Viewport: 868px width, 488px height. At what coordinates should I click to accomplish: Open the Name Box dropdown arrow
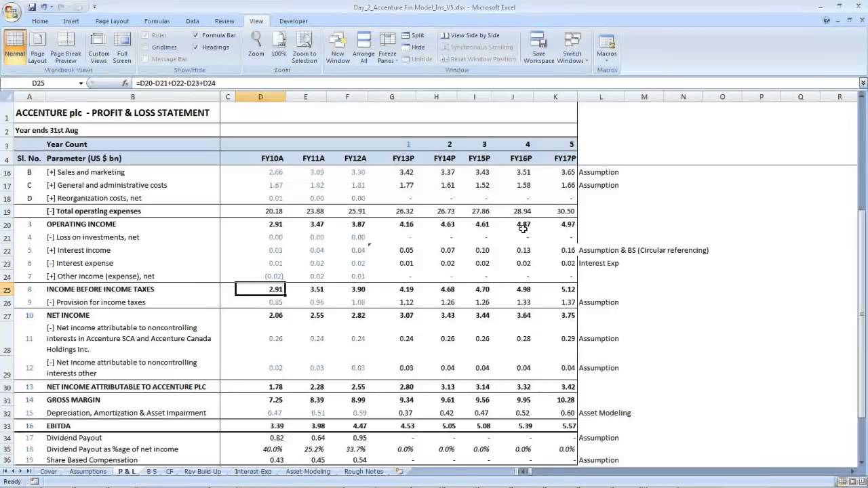[81, 83]
